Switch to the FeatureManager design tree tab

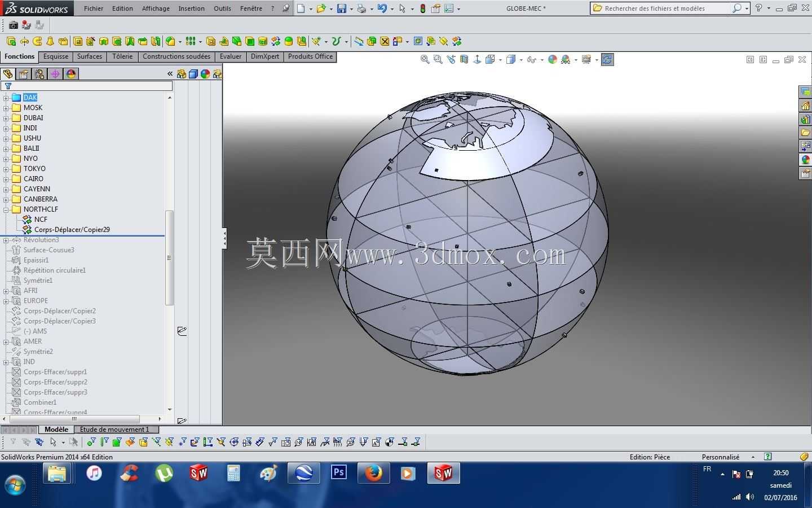coord(8,74)
